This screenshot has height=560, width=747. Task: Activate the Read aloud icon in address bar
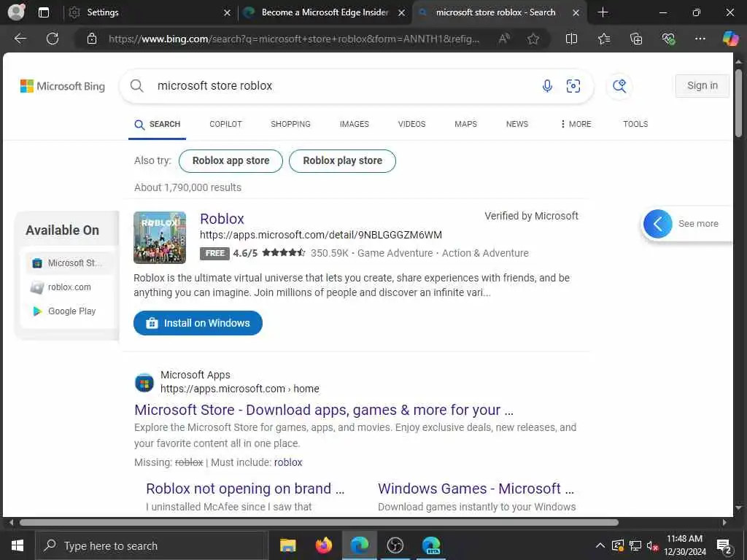pos(504,39)
